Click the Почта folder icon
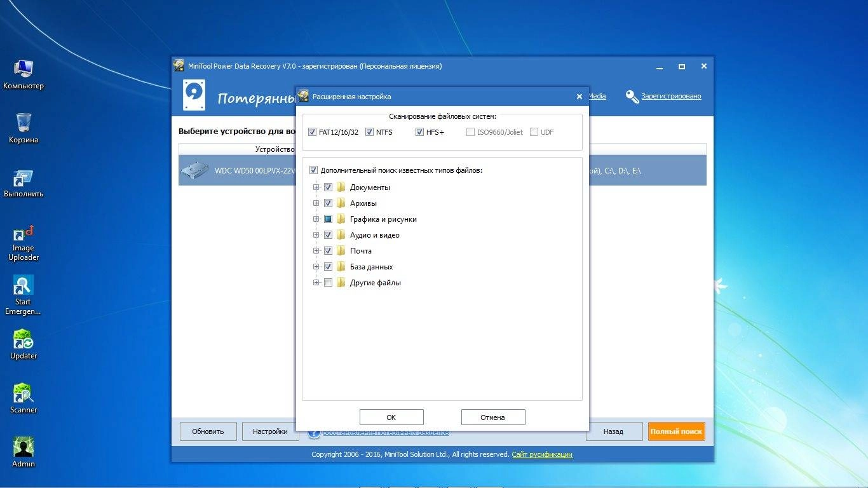 (x=341, y=251)
